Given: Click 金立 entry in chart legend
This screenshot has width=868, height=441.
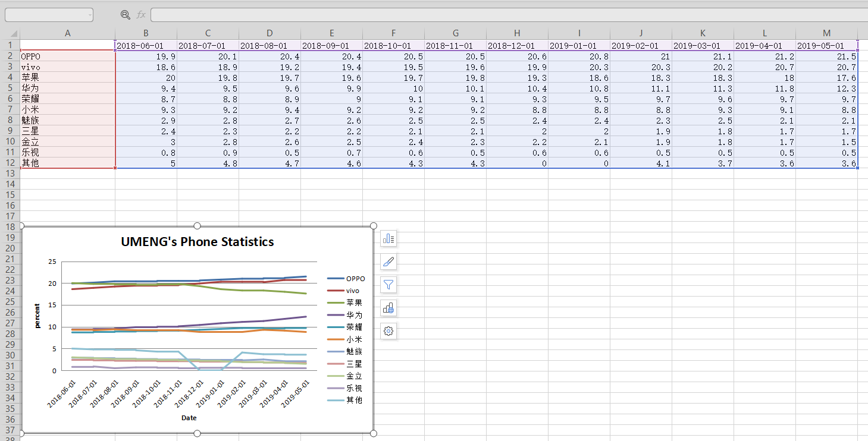Looking at the screenshot, I should point(345,376).
